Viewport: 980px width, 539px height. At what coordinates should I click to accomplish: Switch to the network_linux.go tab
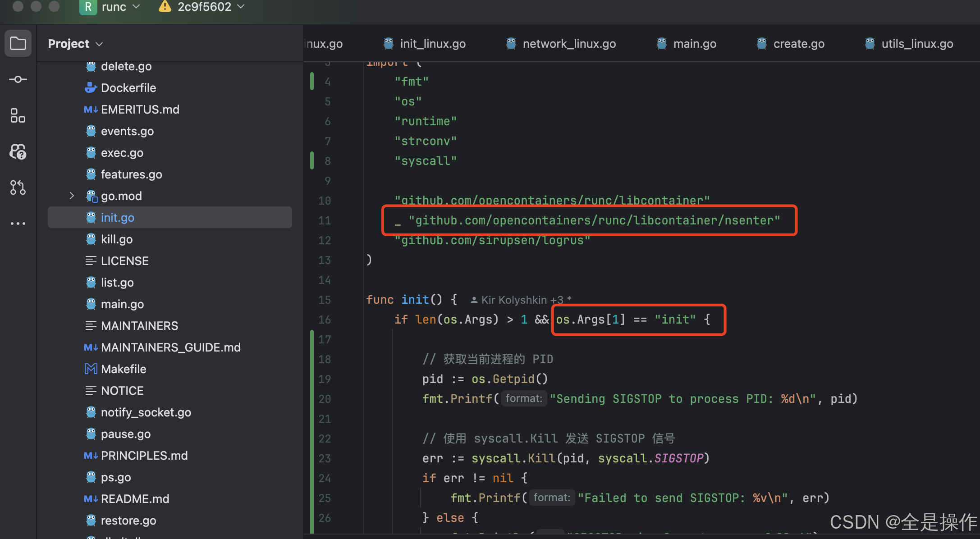click(569, 44)
